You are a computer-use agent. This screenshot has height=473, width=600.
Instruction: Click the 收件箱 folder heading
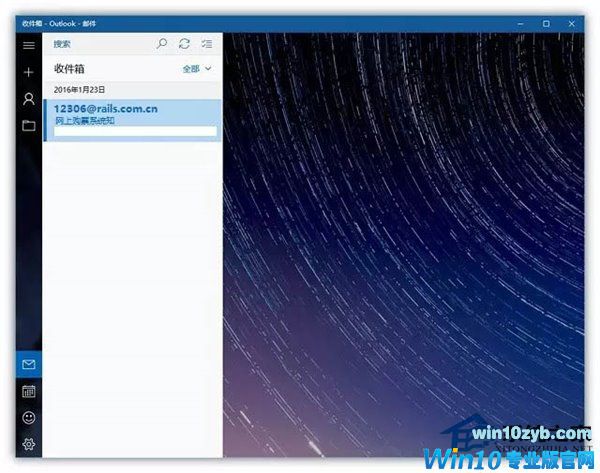click(69, 69)
